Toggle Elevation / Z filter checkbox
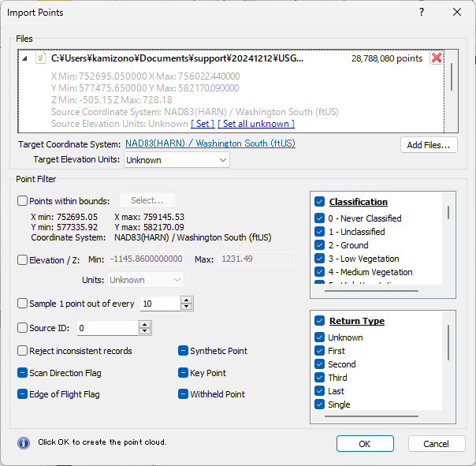476x466 pixels. [22, 259]
